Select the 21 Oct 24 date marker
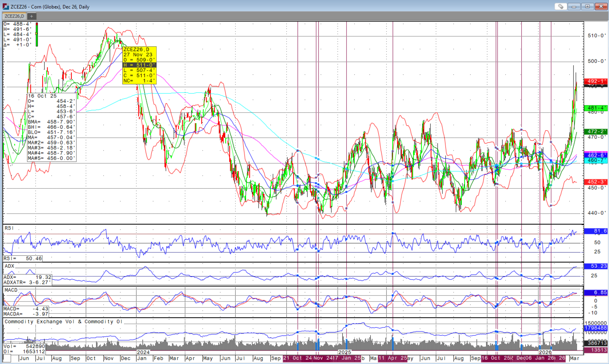This screenshot has width=609, height=364. [x=297, y=358]
